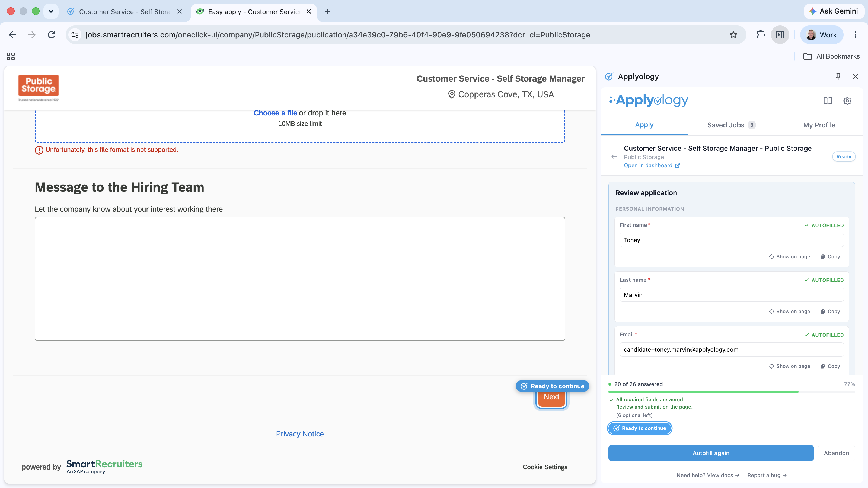Switch to the My Profile tab
868x488 pixels.
[x=819, y=125]
